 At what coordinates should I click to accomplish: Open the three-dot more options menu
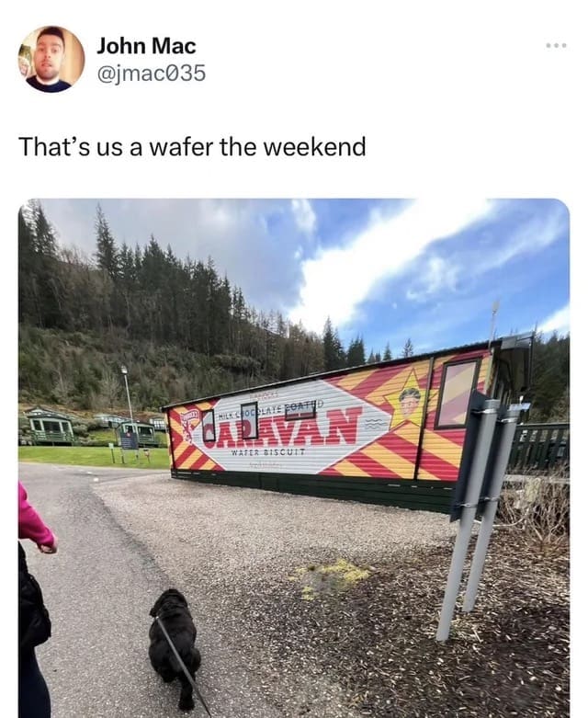tap(557, 45)
